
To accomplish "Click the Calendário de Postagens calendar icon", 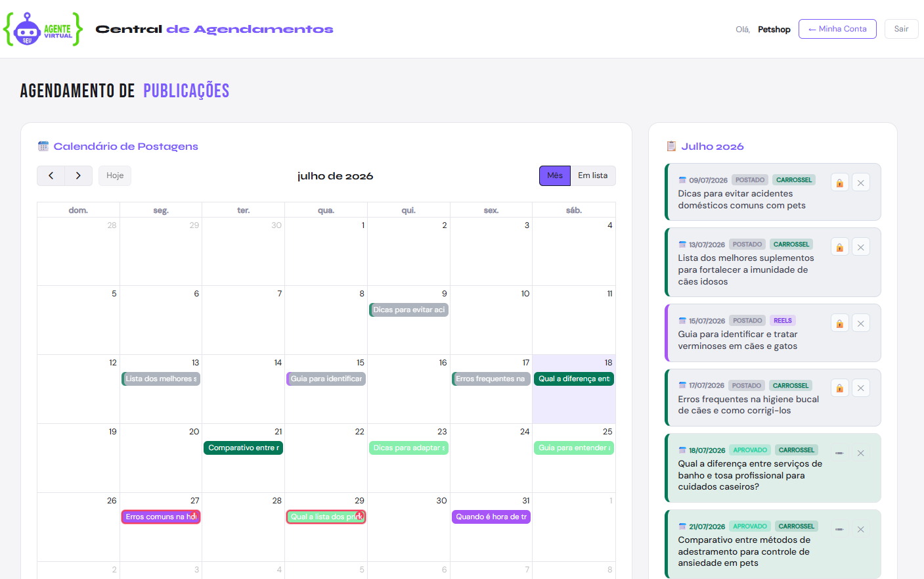I will (43, 146).
